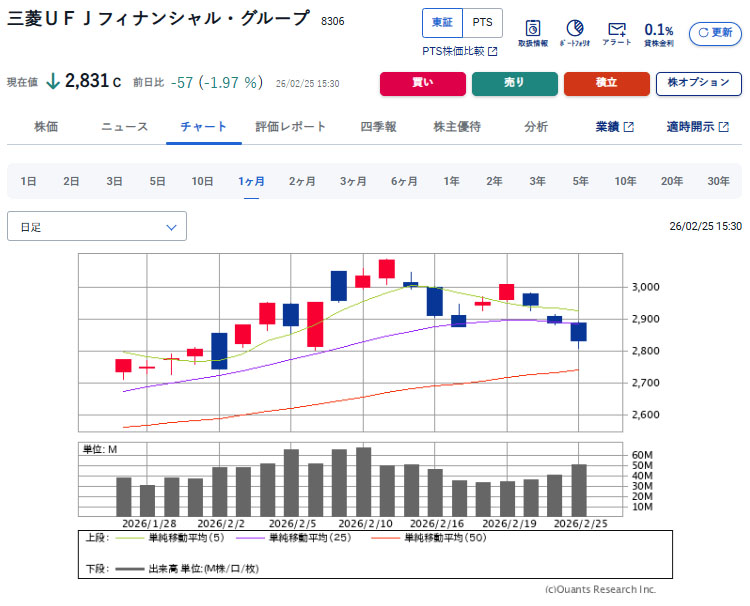Open the 株主優待 tab
This screenshot has height=606, width=750.
click(x=457, y=127)
